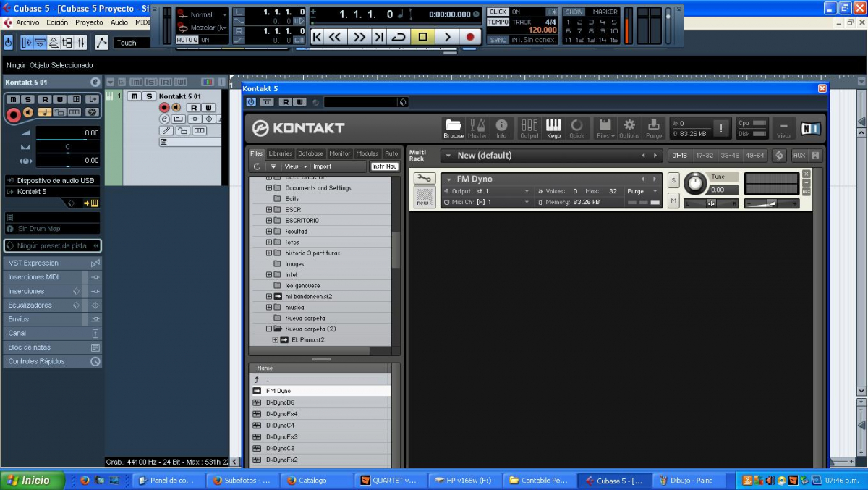
Task: Toggle Instr Nav button in browser
Action: tap(384, 166)
